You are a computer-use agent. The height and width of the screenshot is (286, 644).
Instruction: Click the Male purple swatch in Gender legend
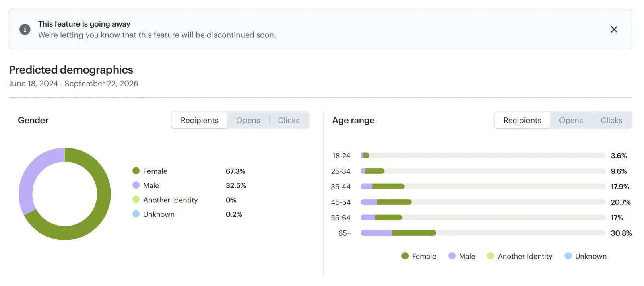pyautogui.click(x=136, y=185)
